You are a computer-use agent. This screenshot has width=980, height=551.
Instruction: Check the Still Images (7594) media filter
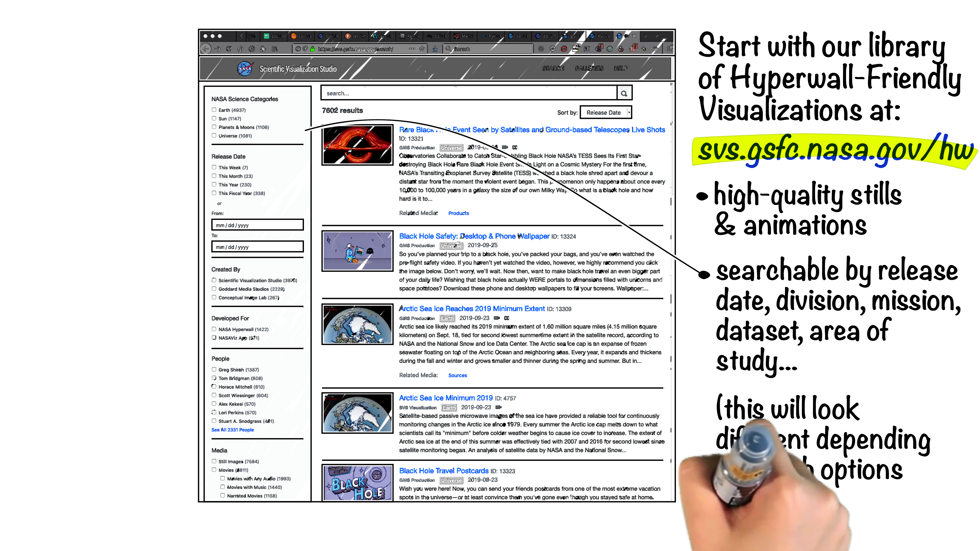(x=214, y=461)
